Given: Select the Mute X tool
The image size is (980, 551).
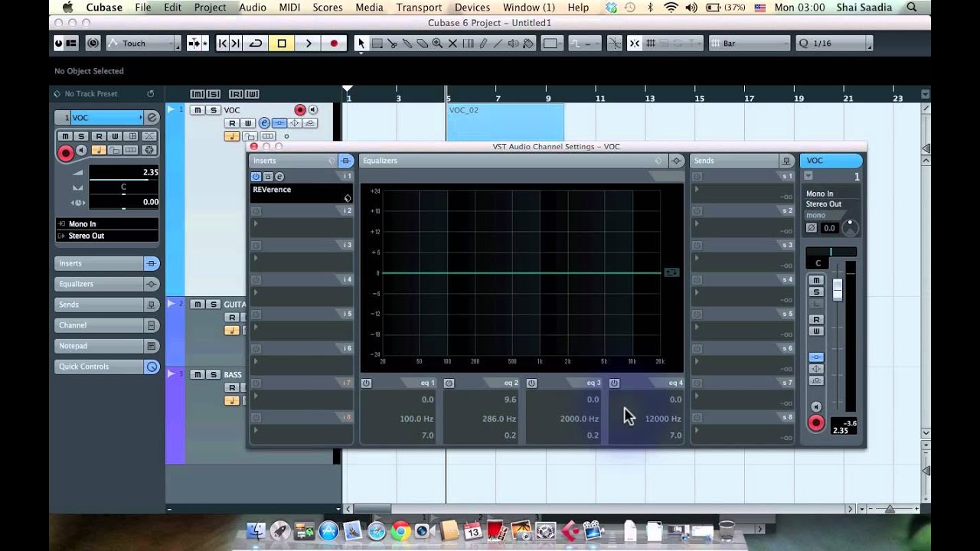Looking at the screenshot, I should (452, 44).
